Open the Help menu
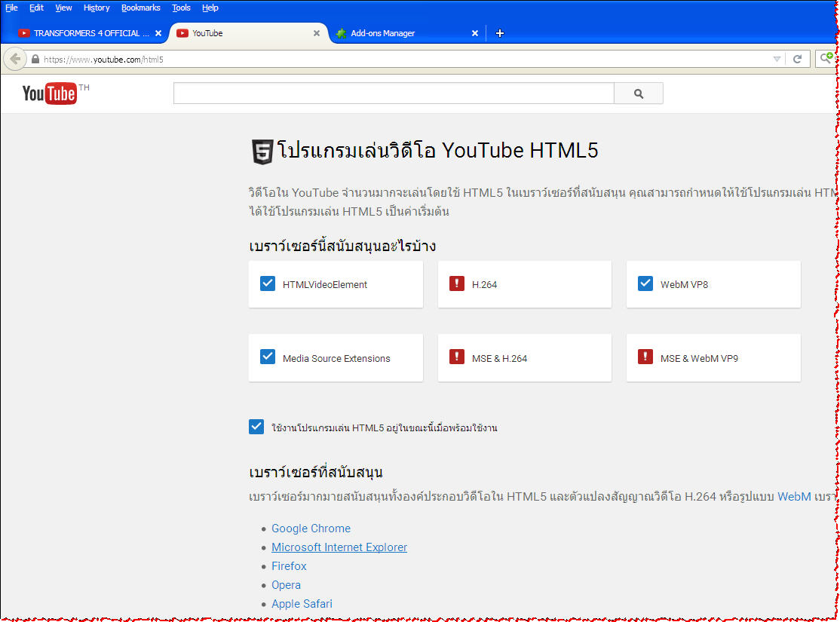840x622 pixels. 210,8
